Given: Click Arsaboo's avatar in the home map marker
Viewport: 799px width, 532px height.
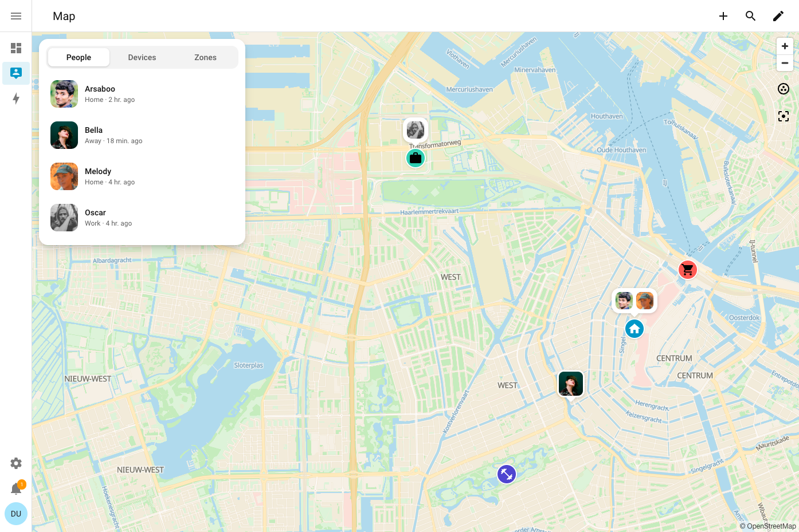Looking at the screenshot, I should click(x=624, y=300).
